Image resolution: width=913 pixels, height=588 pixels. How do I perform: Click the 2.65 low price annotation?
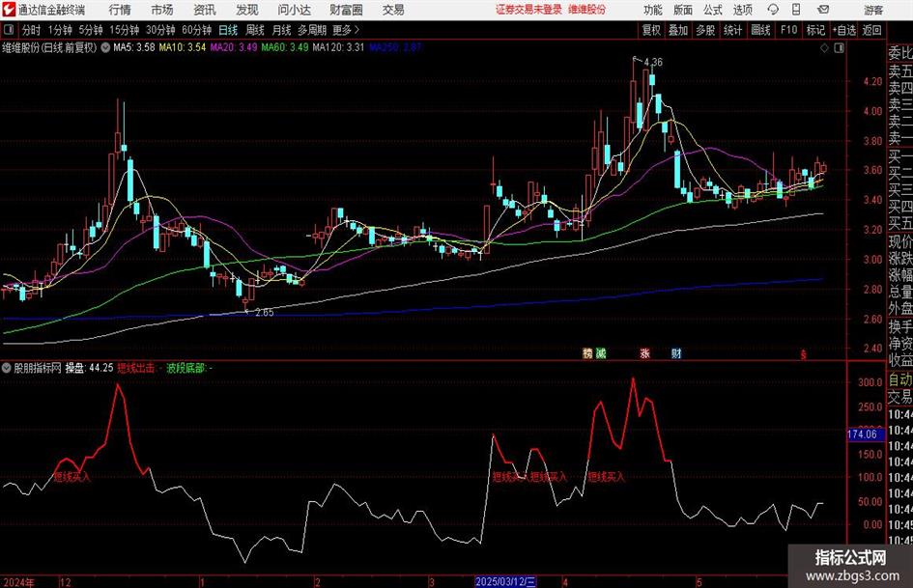tap(264, 313)
